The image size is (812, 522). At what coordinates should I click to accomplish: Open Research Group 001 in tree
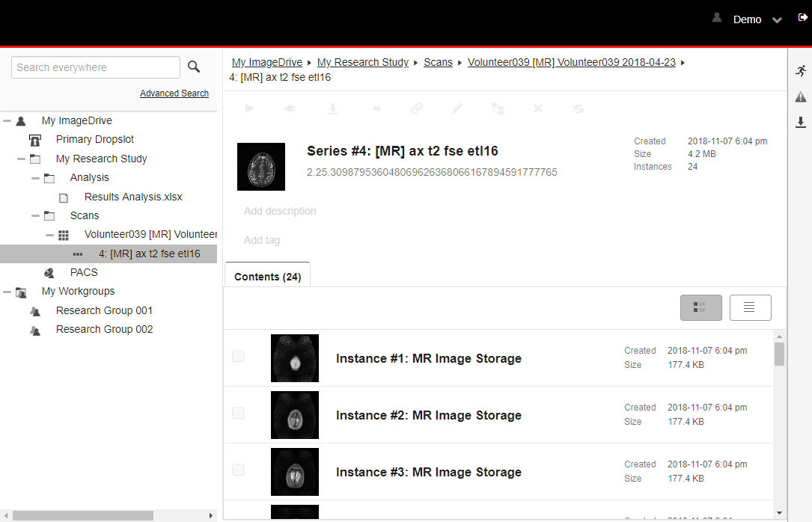104,310
